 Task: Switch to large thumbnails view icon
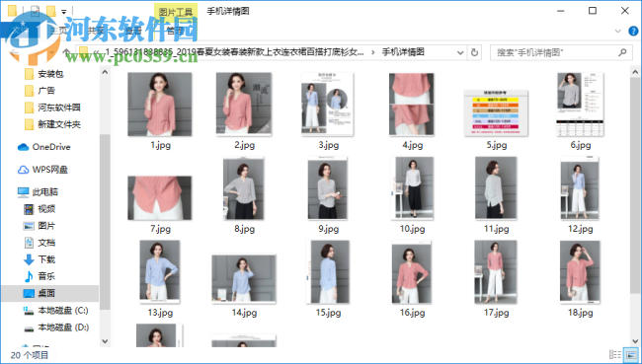click(x=630, y=354)
